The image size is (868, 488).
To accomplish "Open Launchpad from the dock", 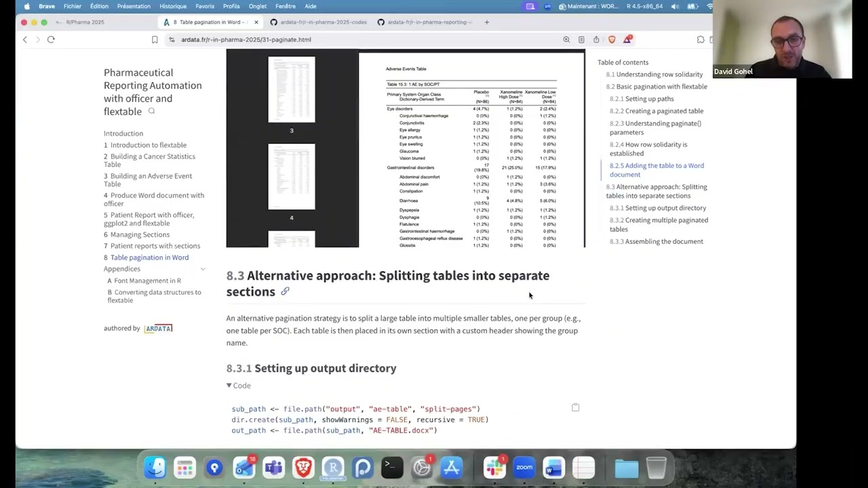I will coord(184,468).
